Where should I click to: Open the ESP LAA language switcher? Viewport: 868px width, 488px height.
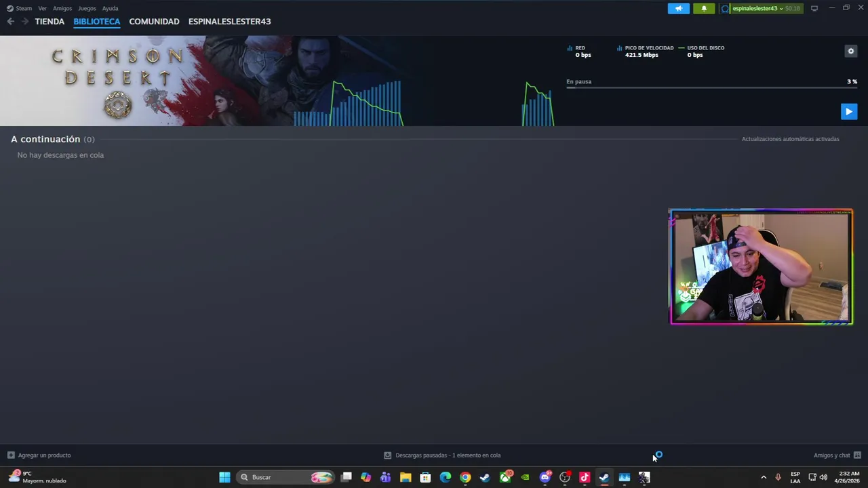click(x=795, y=477)
